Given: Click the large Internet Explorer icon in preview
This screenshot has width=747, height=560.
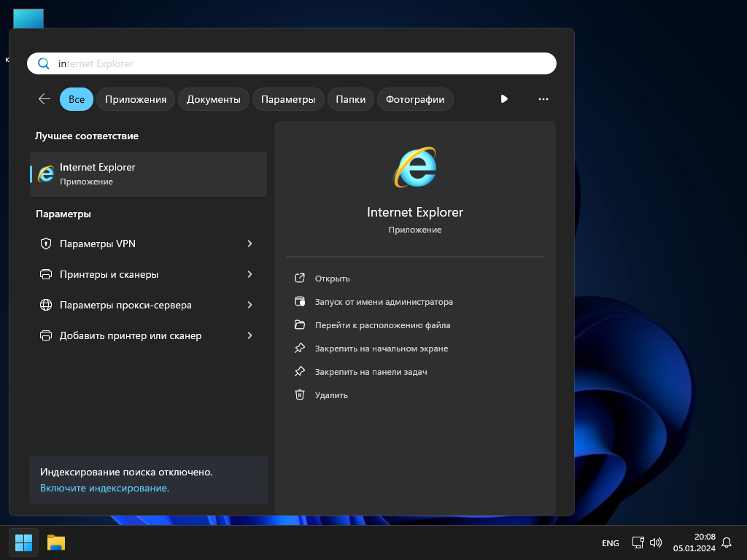Looking at the screenshot, I should [415, 168].
